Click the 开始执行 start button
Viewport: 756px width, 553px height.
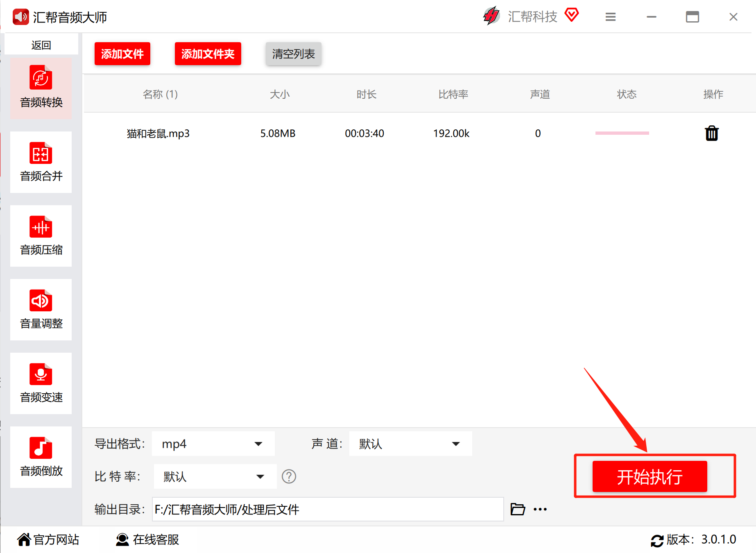650,476
